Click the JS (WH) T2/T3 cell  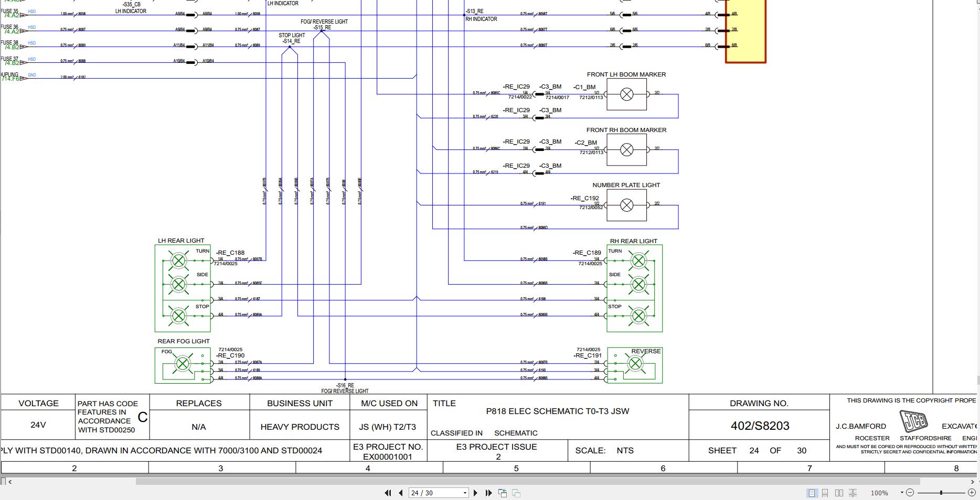(x=388, y=427)
